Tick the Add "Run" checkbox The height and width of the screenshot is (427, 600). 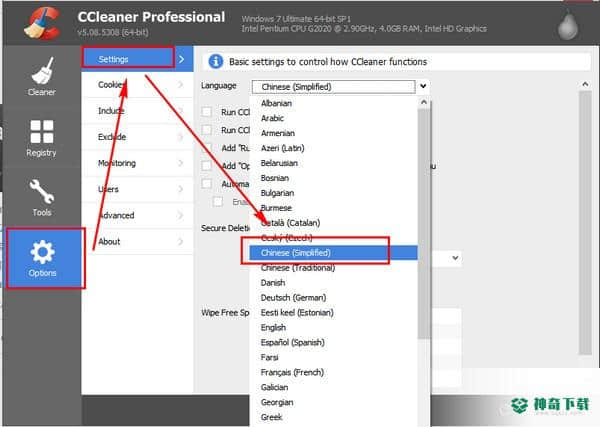[207, 148]
